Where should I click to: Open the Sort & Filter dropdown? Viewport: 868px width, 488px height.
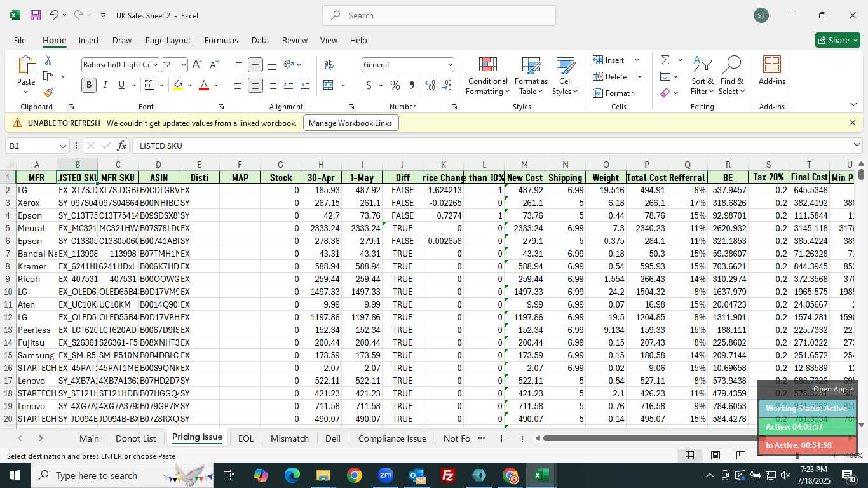pos(703,76)
